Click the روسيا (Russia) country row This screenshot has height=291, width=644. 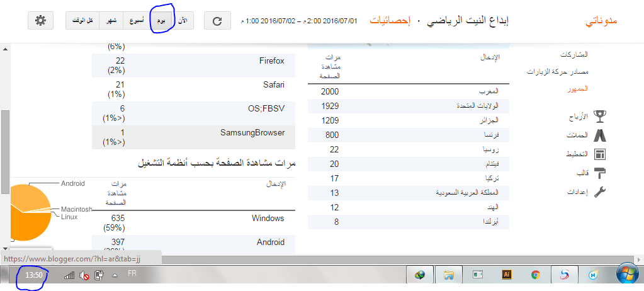[409, 149]
